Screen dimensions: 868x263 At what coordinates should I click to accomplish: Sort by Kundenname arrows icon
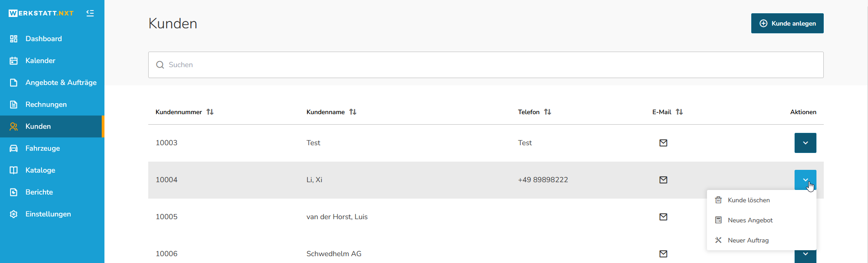(353, 112)
